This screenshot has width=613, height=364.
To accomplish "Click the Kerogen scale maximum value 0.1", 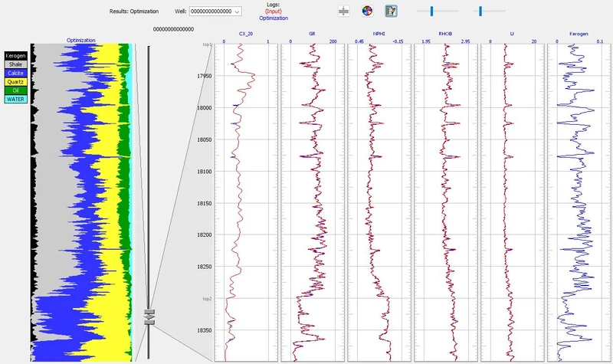I will pos(600,41).
